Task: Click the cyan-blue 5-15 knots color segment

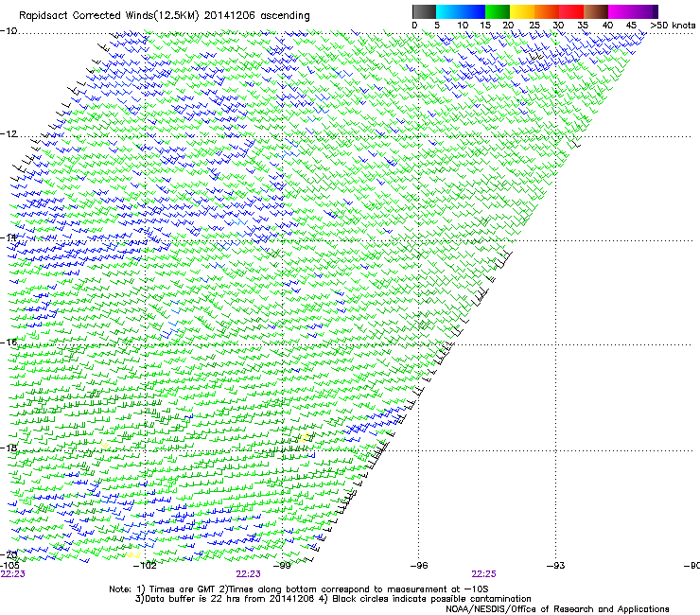Action: [x=461, y=11]
